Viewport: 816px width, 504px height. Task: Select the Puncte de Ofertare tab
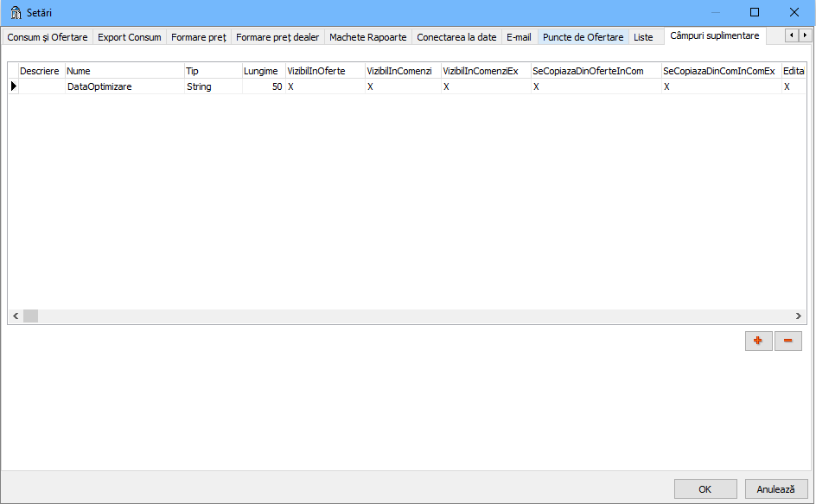583,37
